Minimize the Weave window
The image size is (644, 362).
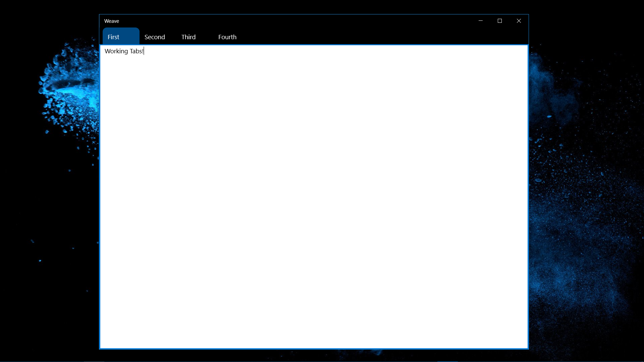pyautogui.click(x=481, y=21)
